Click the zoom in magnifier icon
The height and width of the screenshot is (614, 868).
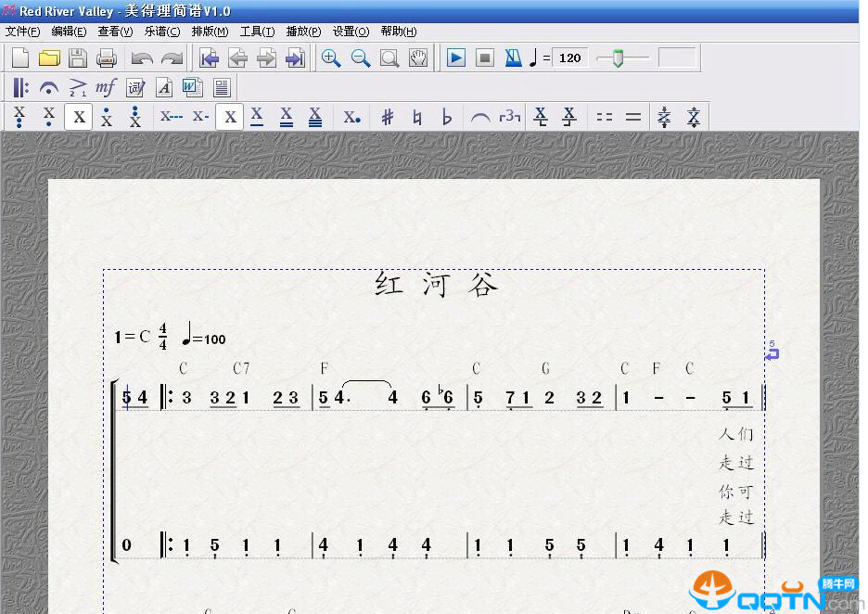331,58
